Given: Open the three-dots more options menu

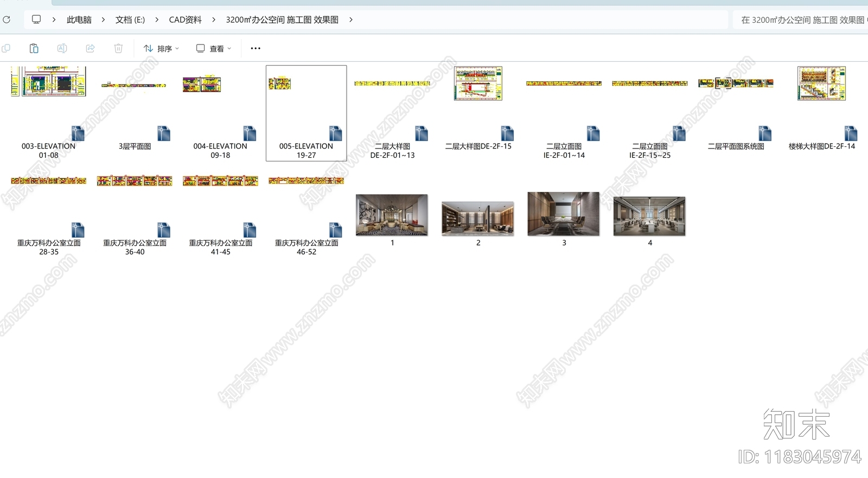Looking at the screenshot, I should click(256, 48).
